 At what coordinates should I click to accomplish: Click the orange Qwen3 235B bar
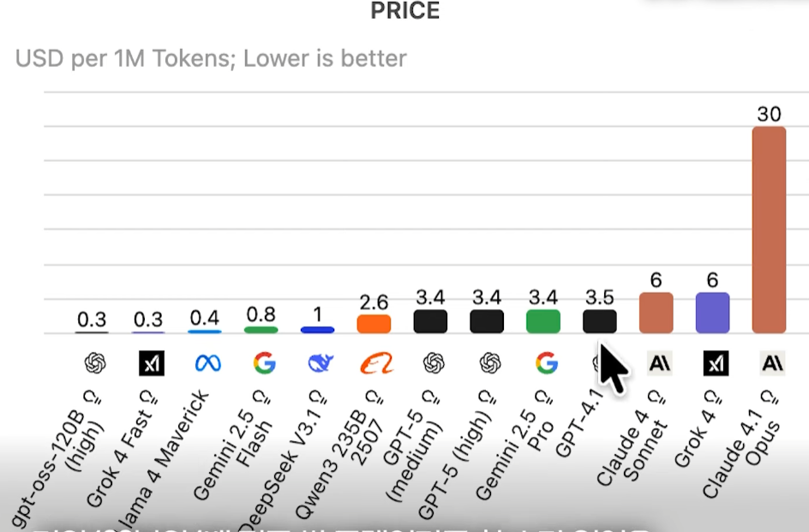374,324
